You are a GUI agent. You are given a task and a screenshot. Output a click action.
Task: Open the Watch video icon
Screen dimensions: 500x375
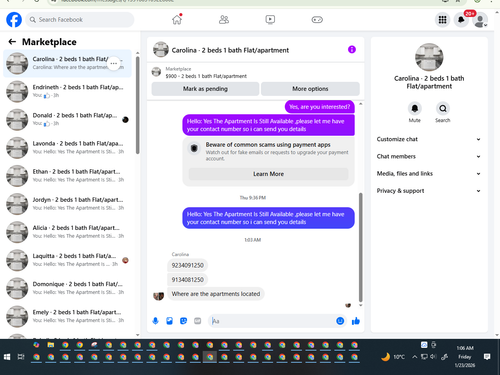[x=270, y=20]
